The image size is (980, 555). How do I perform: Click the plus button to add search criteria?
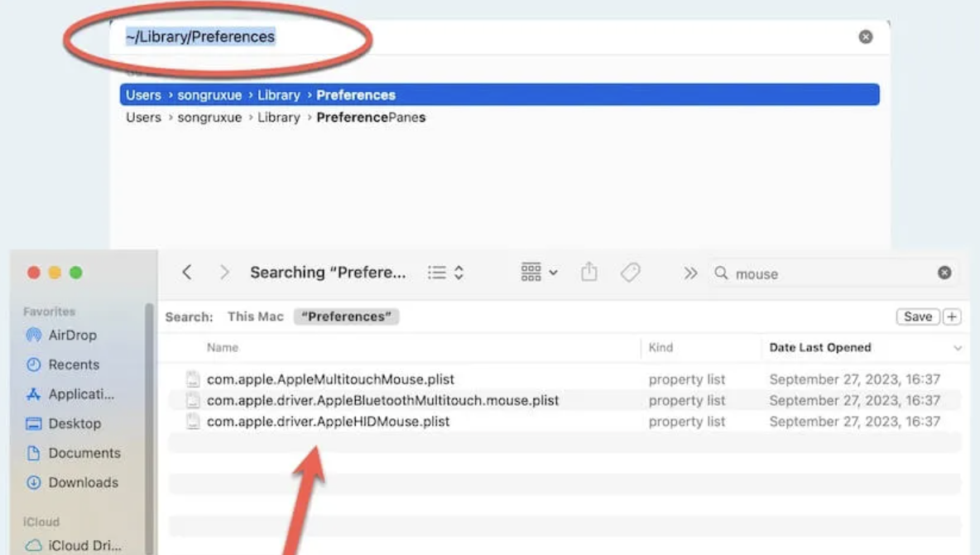tap(950, 316)
